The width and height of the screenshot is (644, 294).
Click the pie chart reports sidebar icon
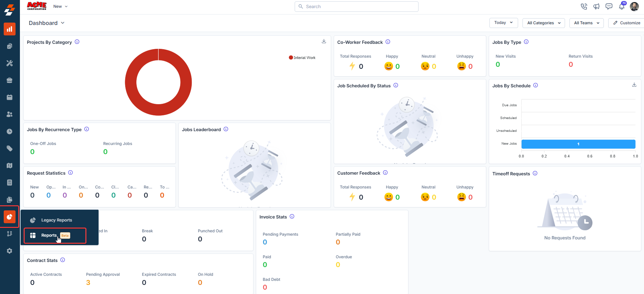tap(9, 217)
